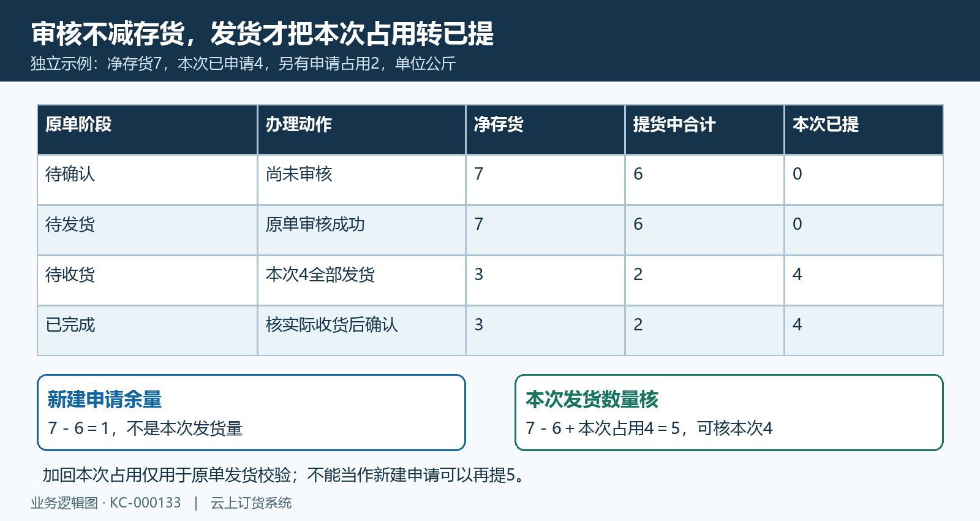
Task: Select the 原单审核成功 action cell
Action: (x=361, y=230)
